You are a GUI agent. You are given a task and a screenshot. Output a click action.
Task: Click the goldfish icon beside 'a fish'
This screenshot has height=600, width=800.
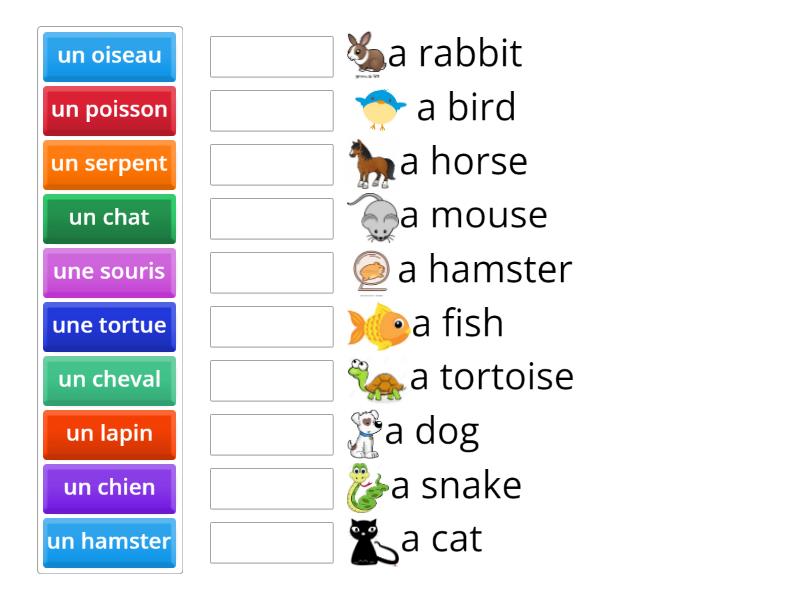click(x=370, y=323)
